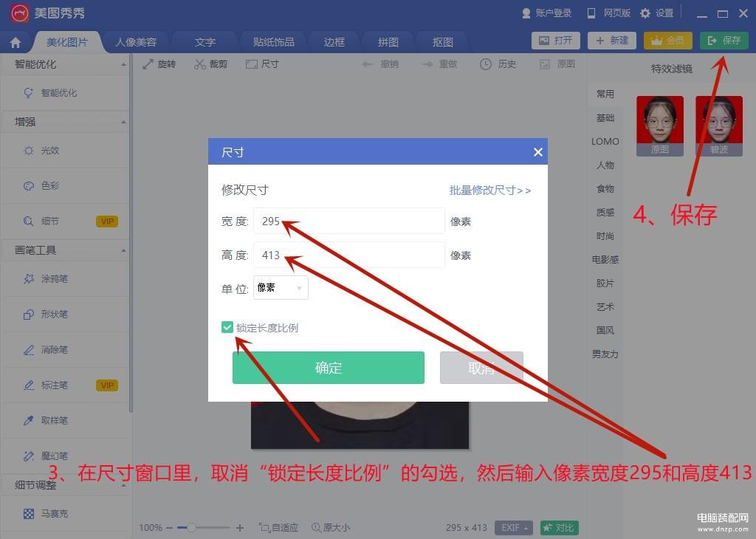The image size is (756, 539).
Task: Go to the home icon tab
Action: [16, 43]
